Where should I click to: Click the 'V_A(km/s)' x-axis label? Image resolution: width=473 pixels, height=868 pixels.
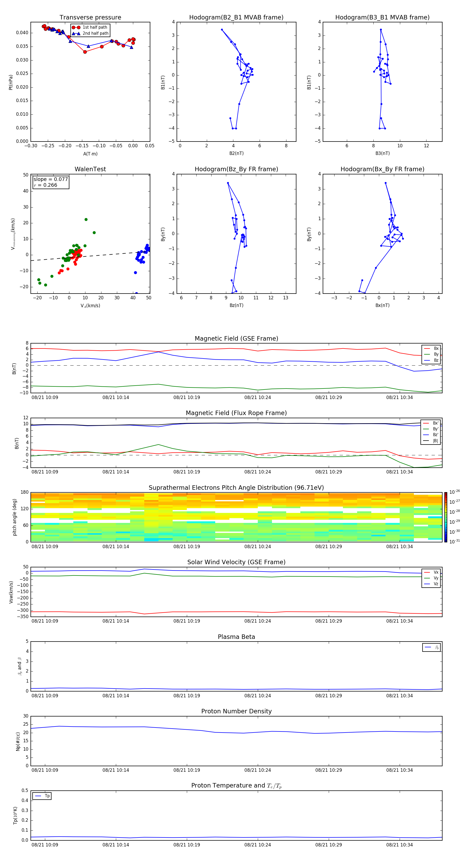click(x=90, y=306)
